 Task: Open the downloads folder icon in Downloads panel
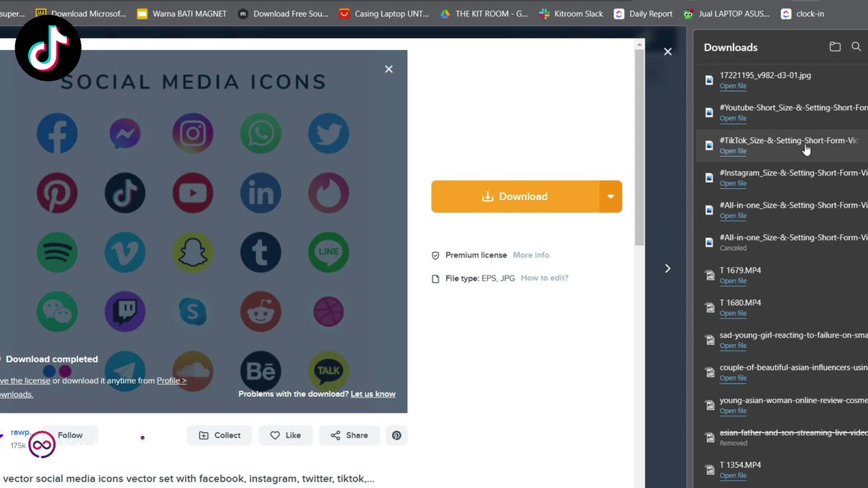click(835, 47)
